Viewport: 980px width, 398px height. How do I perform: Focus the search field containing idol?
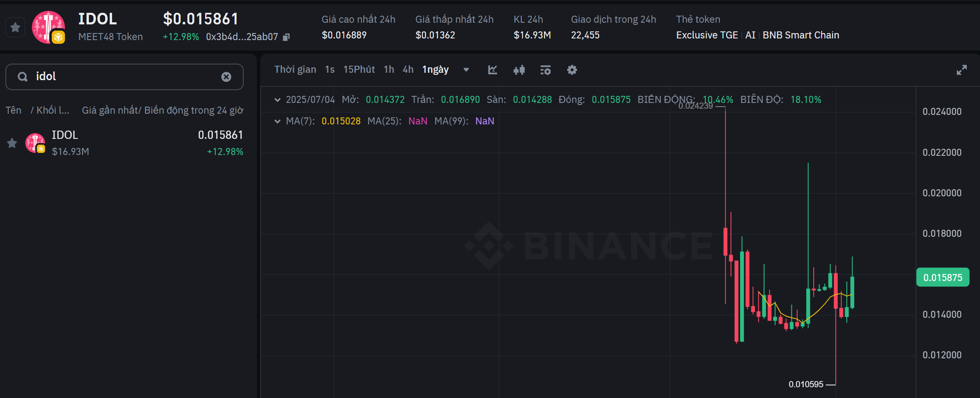tap(124, 77)
